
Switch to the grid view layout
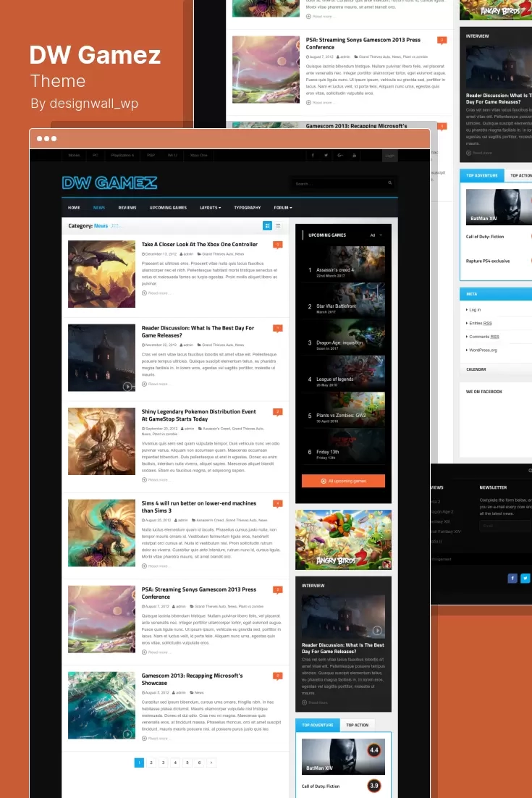(267, 225)
